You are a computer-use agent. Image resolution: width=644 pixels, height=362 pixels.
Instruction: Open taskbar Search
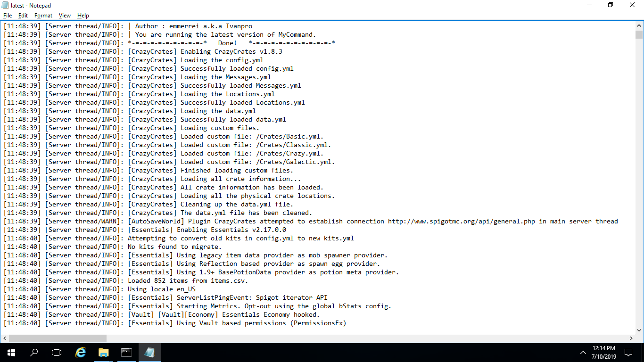pos(34,352)
